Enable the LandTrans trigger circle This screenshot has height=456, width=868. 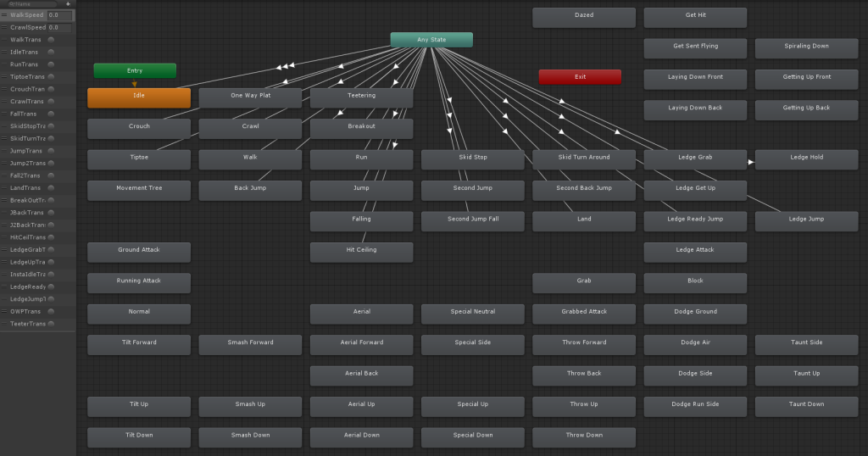(x=51, y=188)
